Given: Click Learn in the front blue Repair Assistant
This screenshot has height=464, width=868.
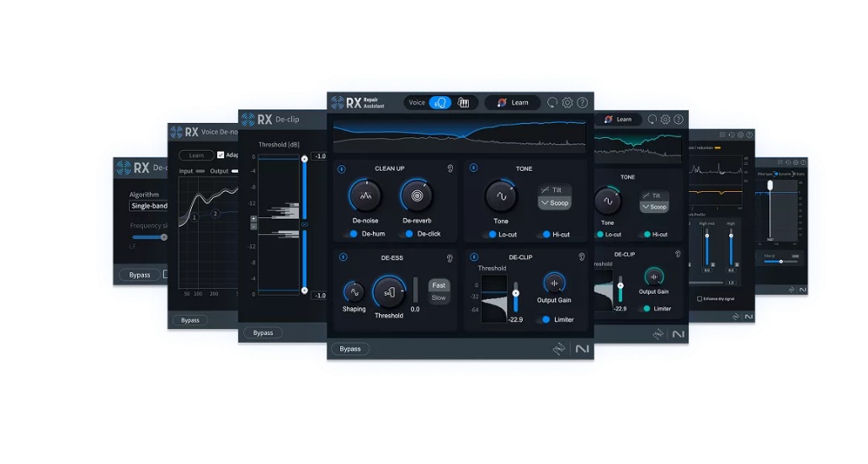Looking at the screenshot, I should coord(512,103).
